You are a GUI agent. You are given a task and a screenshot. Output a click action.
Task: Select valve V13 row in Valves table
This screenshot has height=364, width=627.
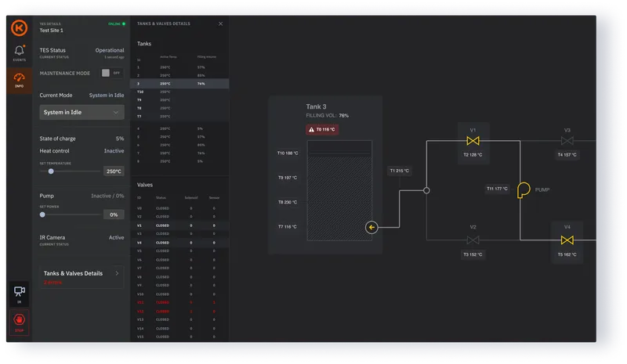click(x=179, y=319)
